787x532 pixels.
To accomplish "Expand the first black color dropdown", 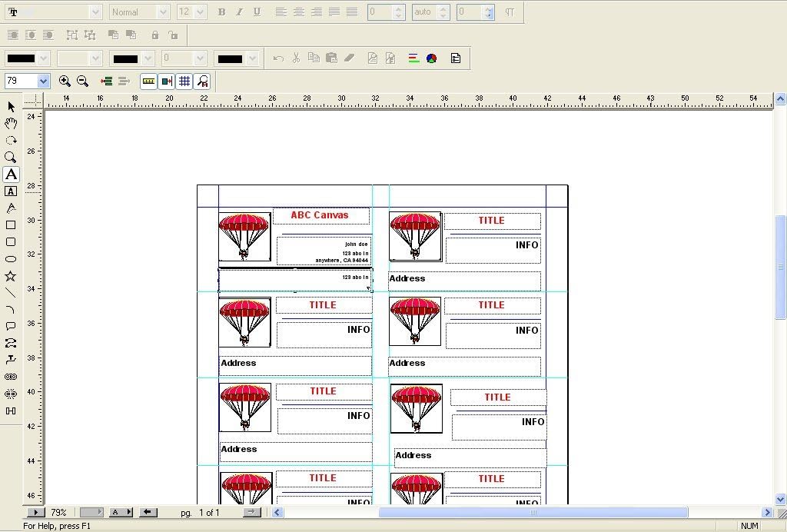I will tap(43, 58).
